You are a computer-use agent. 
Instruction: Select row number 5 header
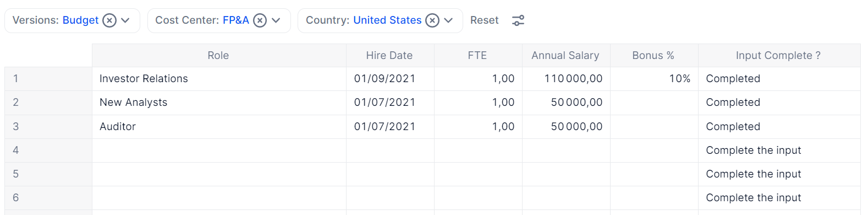pos(48,174)
